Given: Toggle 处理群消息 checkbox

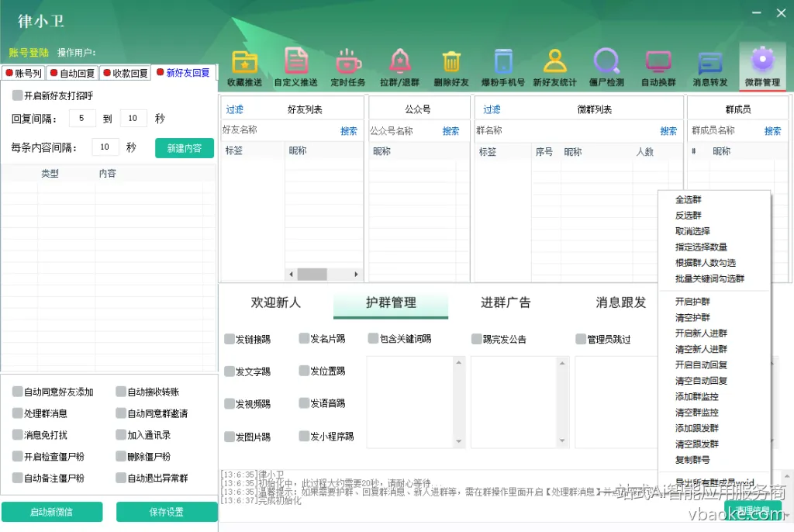Looking at the screenshot, I should pyautogui.click(x=17, y=413).
